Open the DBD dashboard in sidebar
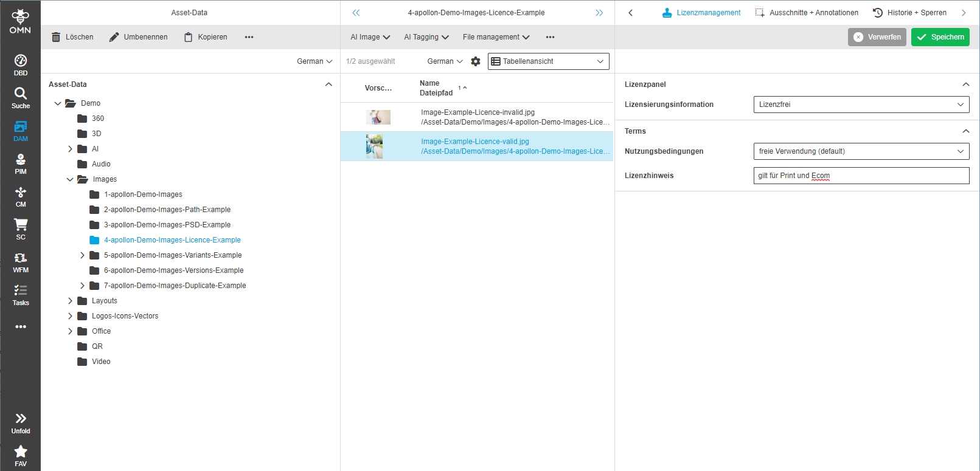This screenshot has height=471, width=980. (21, 65)
